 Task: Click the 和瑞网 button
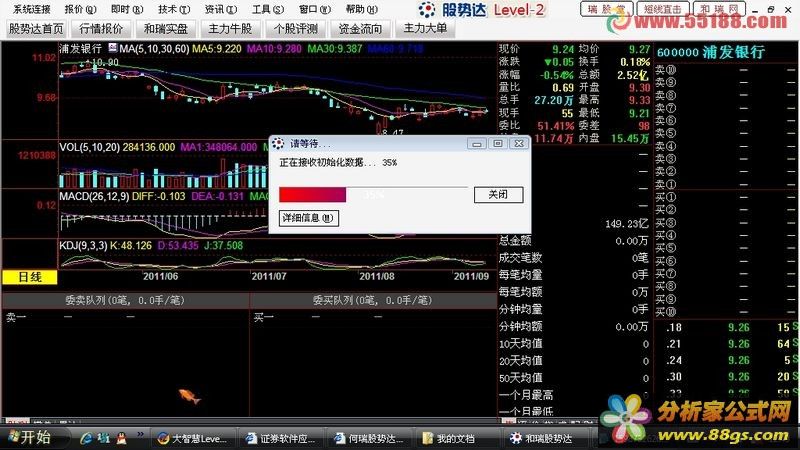[x=719, y=9]
